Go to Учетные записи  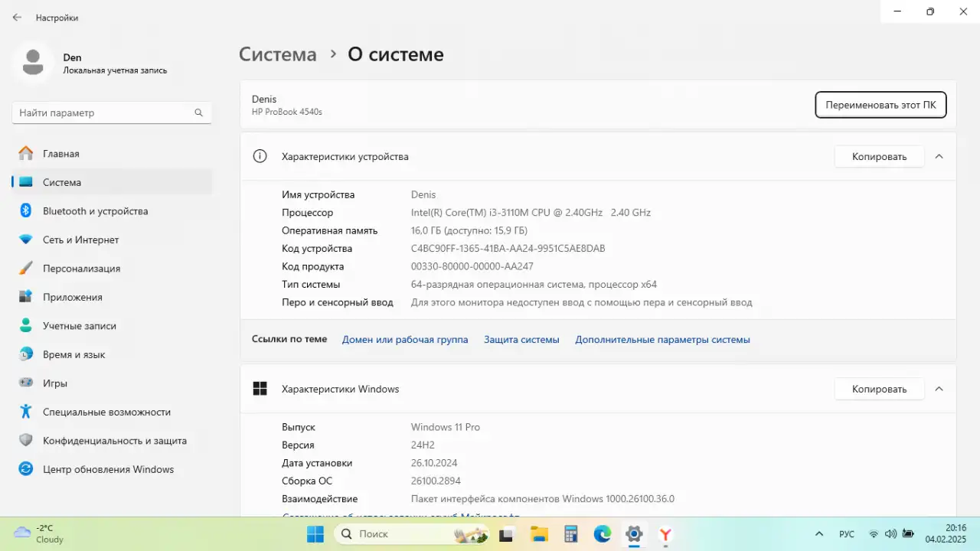pos(113,326)
